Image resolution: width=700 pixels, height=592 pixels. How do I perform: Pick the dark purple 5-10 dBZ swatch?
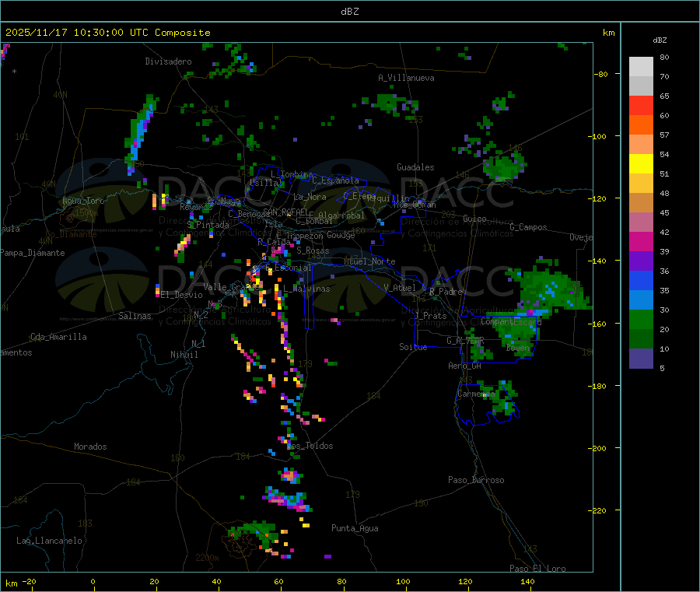pyautogui.click(x=641, y=359)
